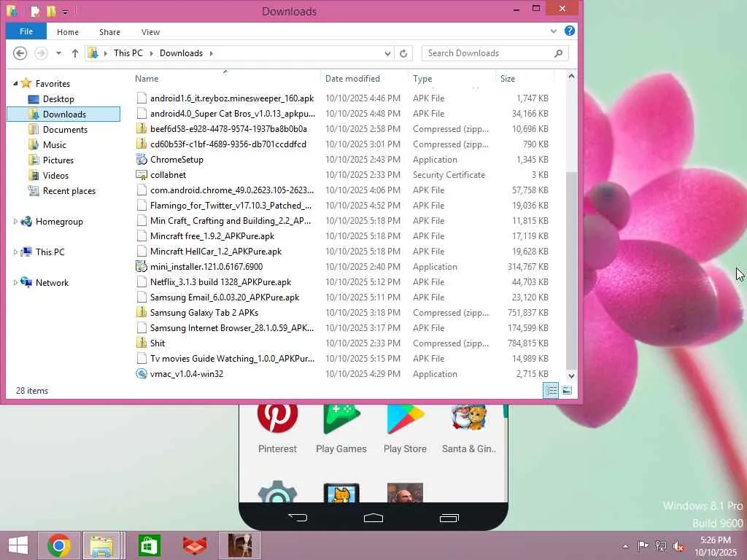The image size is (747, 560).
Task: Tap Android back navigation button
Action: 298,518
